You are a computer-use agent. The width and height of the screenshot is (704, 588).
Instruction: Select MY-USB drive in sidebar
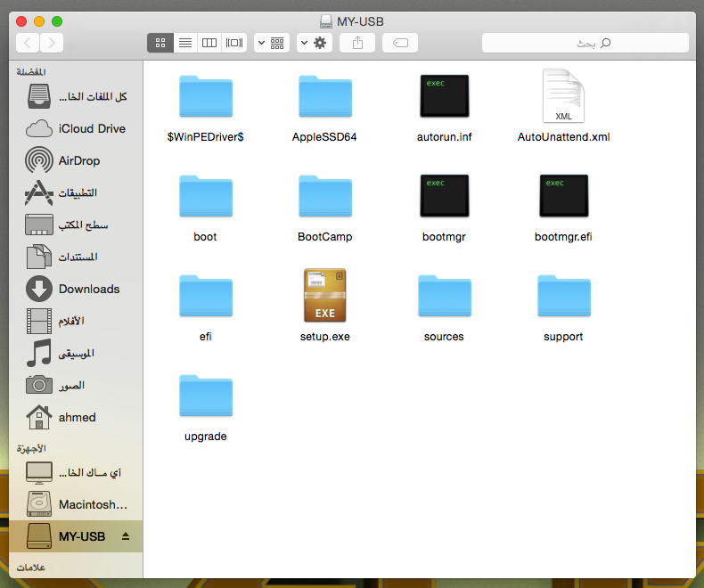76,537
